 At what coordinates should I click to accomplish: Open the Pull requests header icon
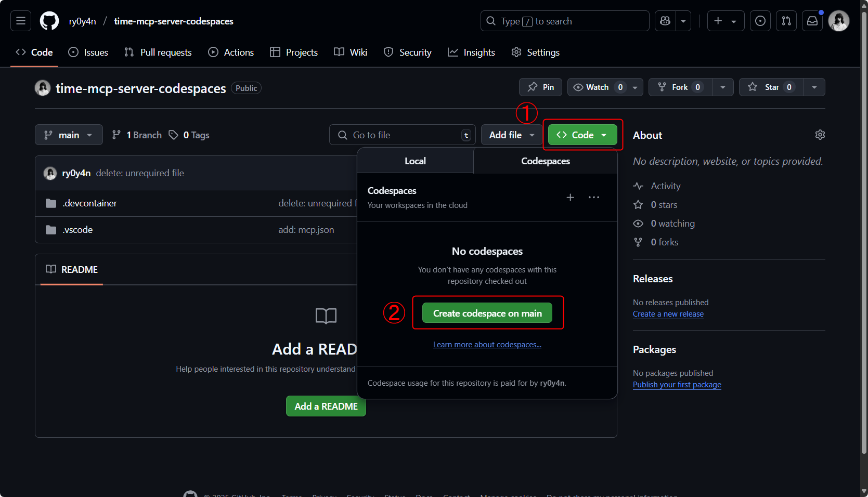tap(786, 21)
